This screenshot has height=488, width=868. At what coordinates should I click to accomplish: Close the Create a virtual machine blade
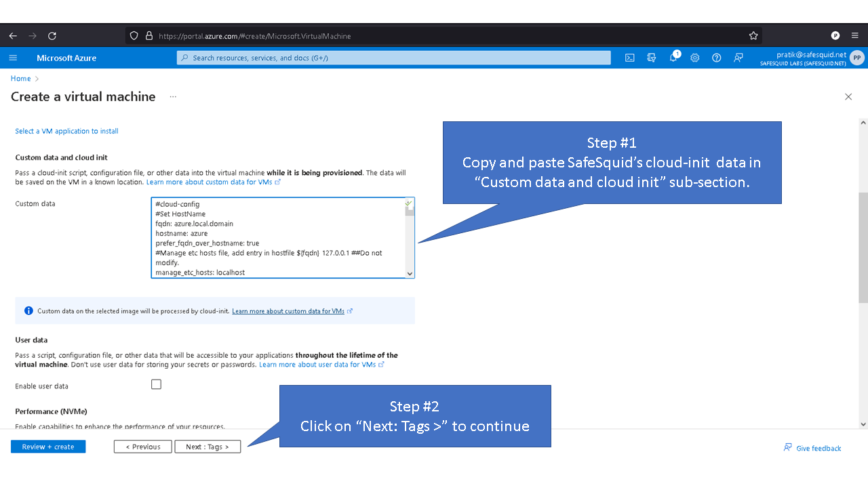[848, 97]
